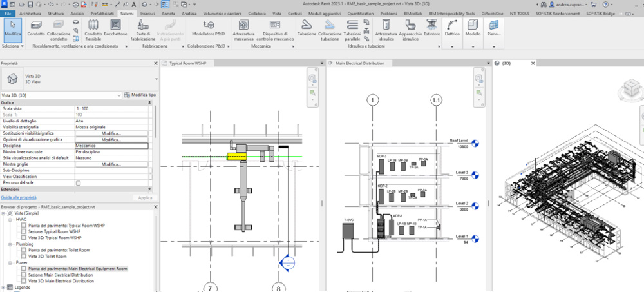
Task: Open the Architettura ribbon tab
Action: pos(30,13)
